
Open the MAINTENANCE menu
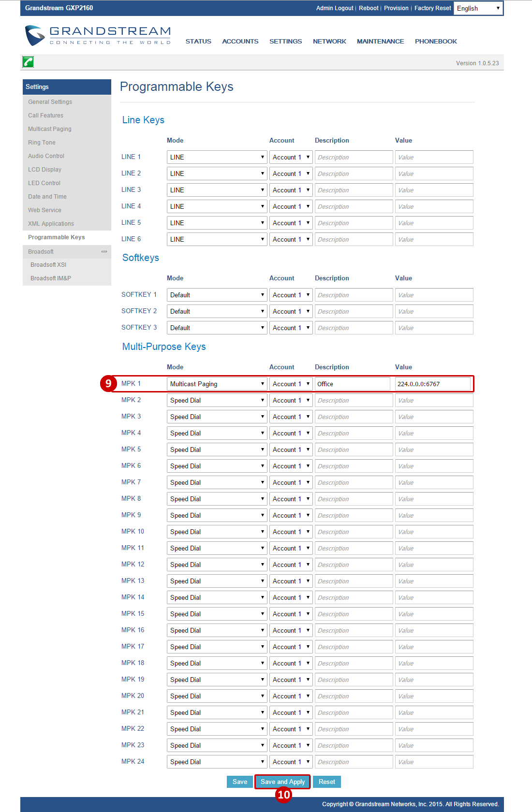coord(381,42)
